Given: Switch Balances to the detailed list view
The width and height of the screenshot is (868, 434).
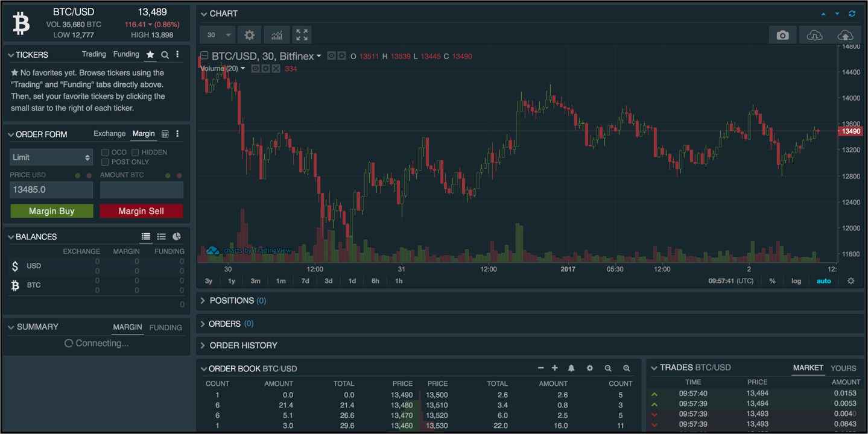Looking at the screenshot, I should coord(161,237).
